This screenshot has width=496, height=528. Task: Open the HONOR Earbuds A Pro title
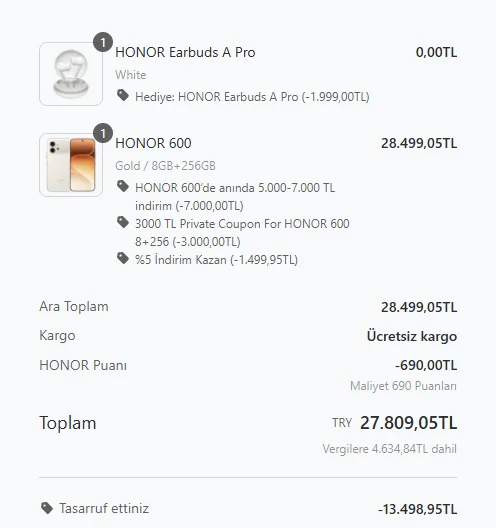[185, 52]
